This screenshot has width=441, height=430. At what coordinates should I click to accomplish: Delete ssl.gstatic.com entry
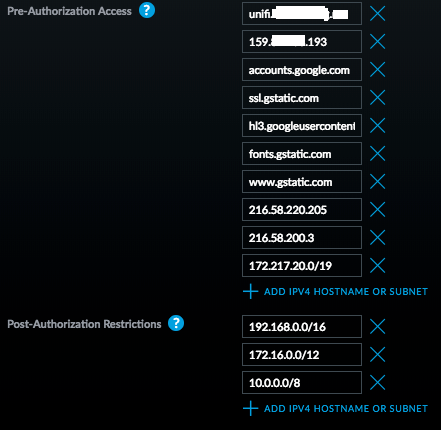378,98
